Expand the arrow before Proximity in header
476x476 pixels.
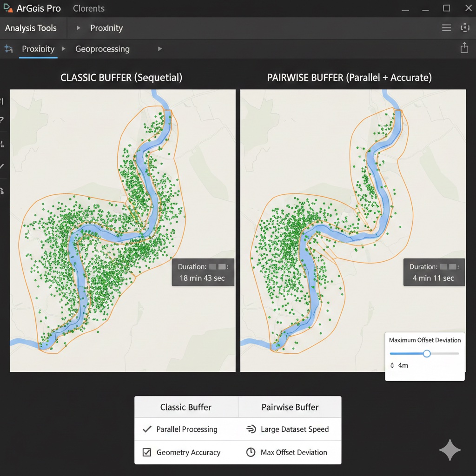coord(79,28)
